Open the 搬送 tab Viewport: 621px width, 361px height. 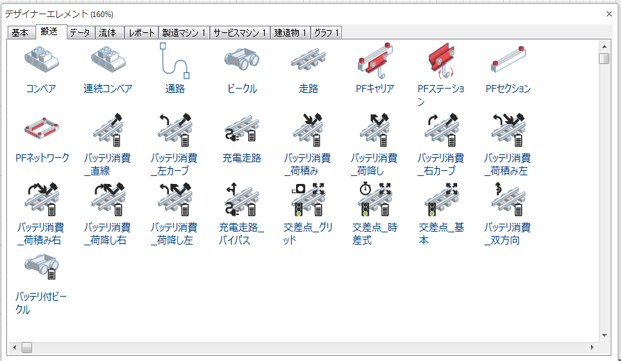tap(50, 31)
